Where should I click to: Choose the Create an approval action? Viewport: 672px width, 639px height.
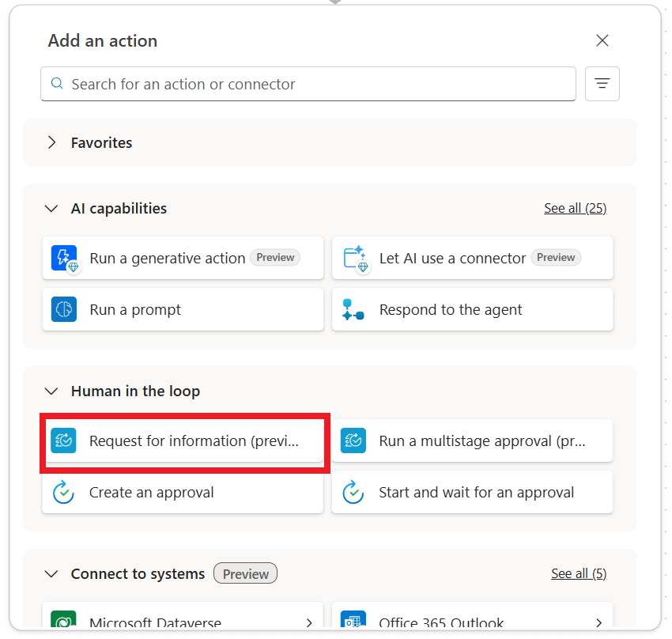183,492
